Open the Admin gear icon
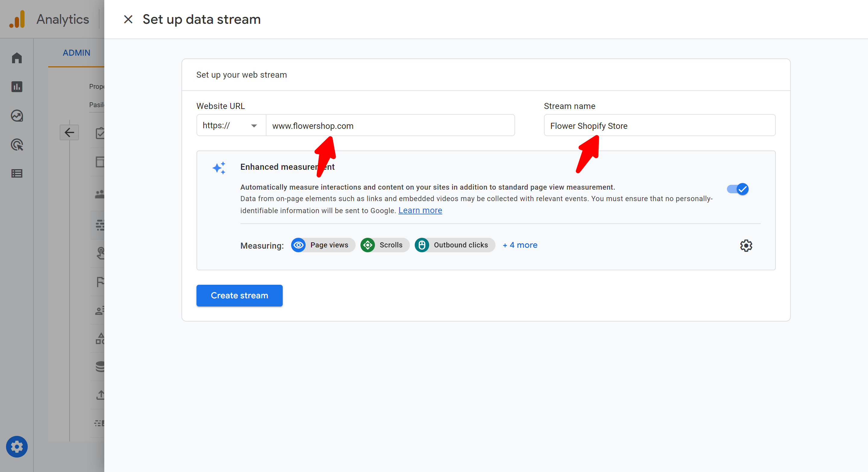 pos(17,447)
